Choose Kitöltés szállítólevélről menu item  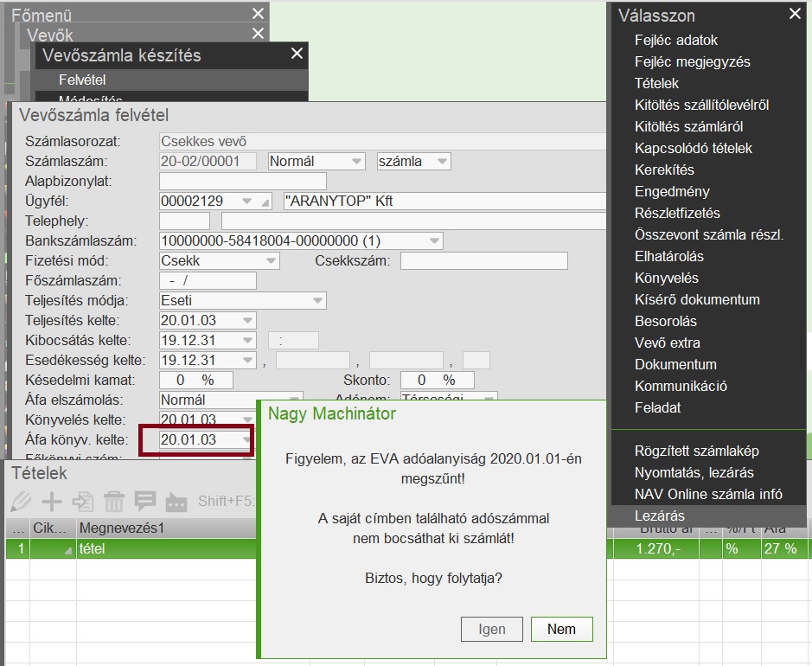[701, 106]
